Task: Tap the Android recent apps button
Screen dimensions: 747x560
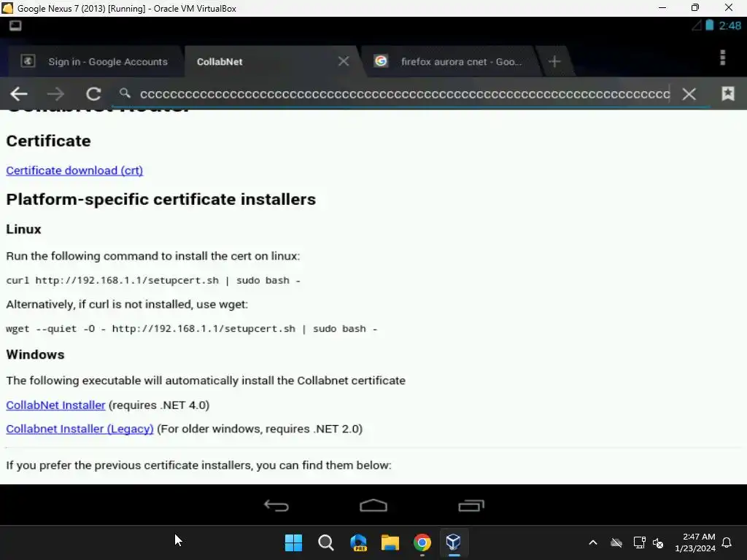Action: click(x=471, y=505)
